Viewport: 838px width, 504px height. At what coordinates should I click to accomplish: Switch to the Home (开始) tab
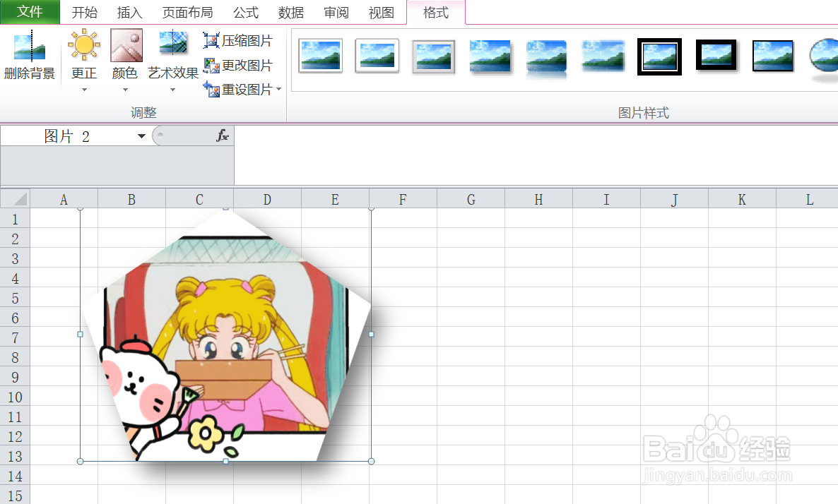pyautogui.click(x=85, y=12)
